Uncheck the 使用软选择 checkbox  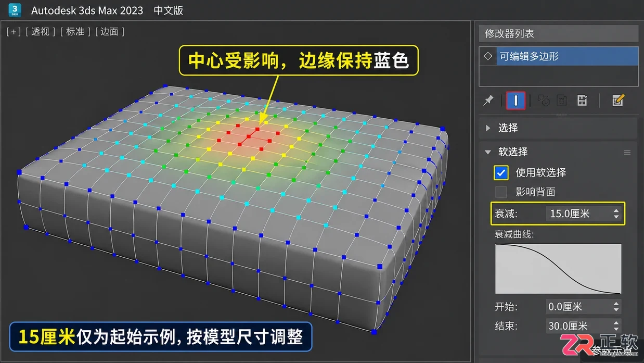[x=501, y=172]
